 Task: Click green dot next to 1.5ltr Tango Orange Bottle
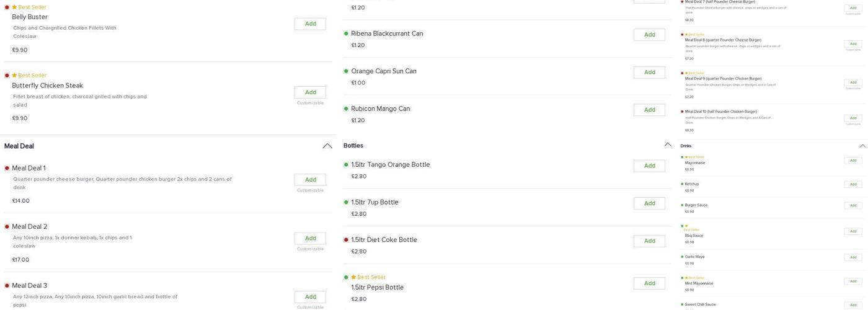point(346,164)
